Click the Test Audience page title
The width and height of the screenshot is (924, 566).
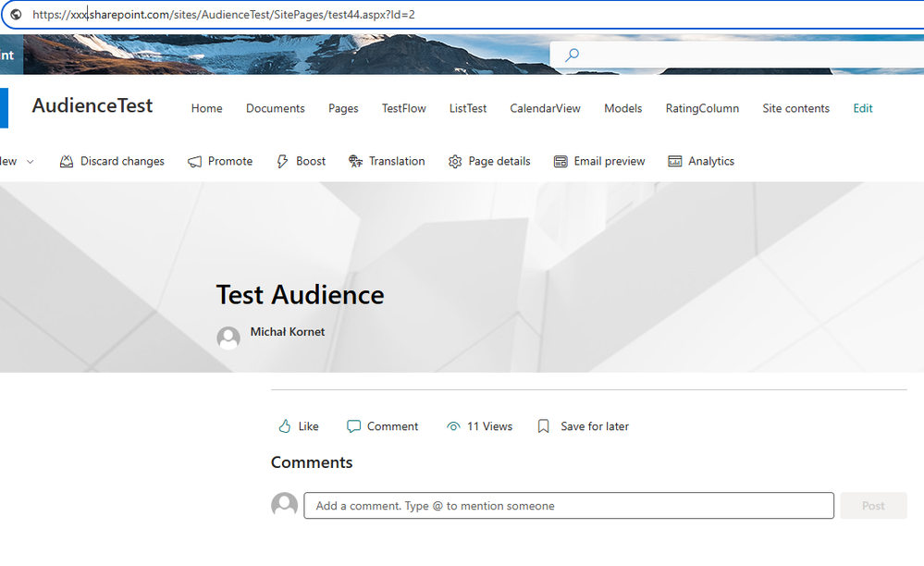300,294
